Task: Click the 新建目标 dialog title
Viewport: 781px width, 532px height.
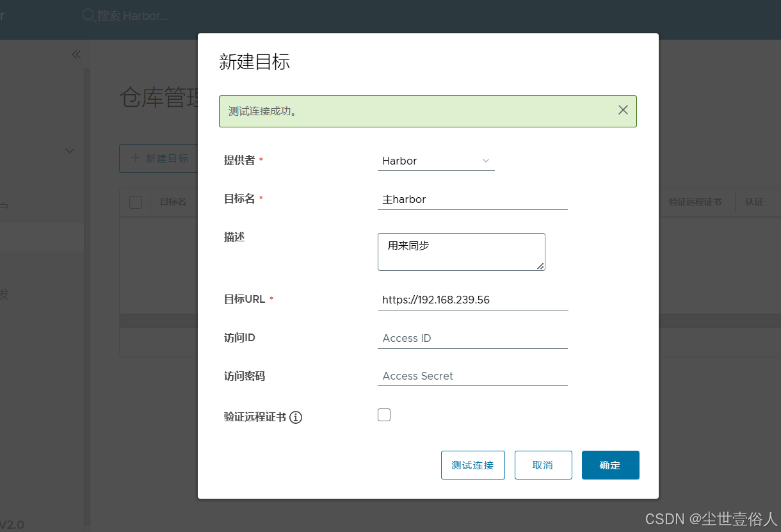Action: coord(255,61)
